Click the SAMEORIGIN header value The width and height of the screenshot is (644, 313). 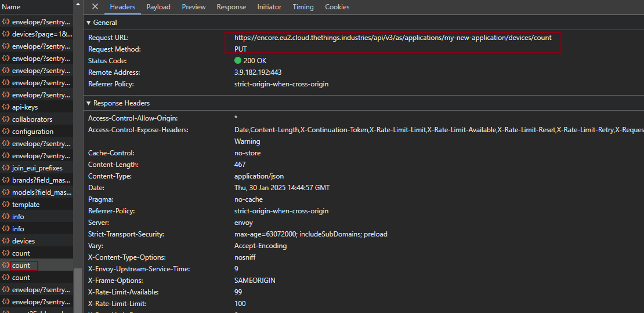click(x=255, y=281)
